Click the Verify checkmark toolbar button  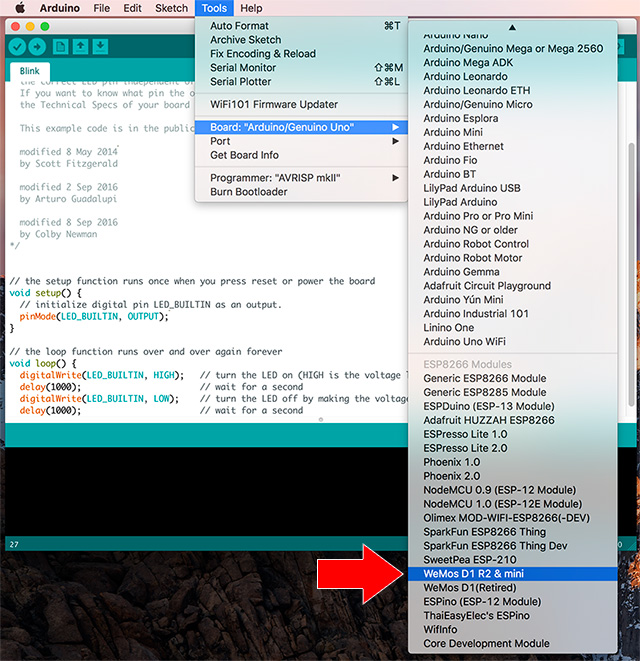tap(17, 46)
